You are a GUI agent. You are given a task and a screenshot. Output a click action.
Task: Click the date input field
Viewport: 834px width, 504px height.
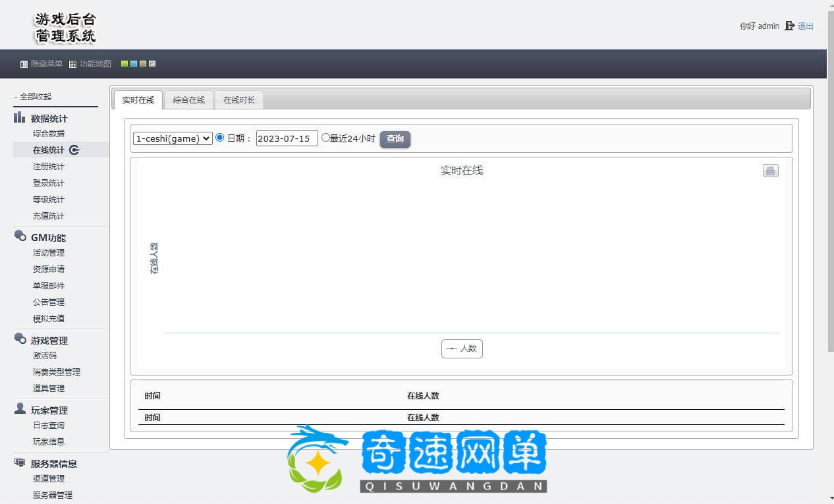click(x=287, y=138)
